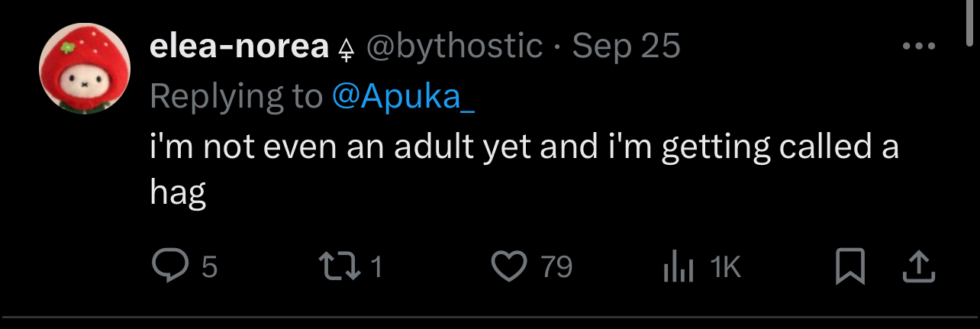The width and height of the screenshot is (980, 329).
Task: Click the 1K views count
Action: pos(725,267)
